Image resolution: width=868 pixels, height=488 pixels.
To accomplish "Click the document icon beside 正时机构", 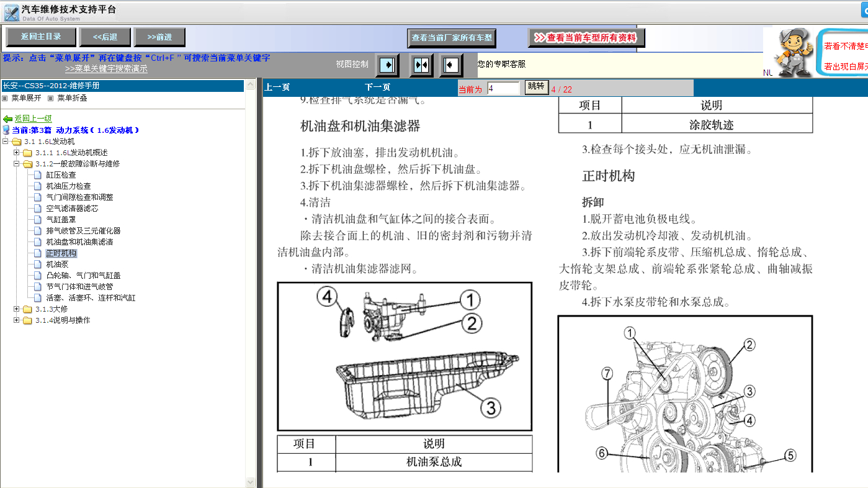I will tap(38, 253).
